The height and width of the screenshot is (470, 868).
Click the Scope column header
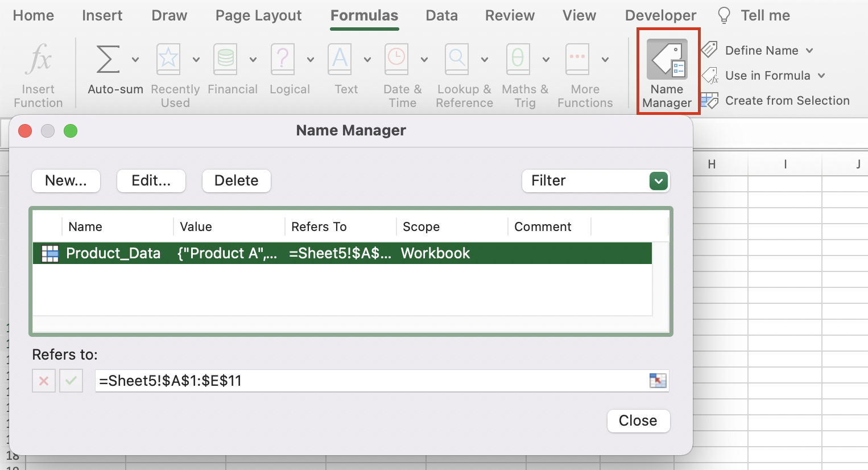coord(421,226)
